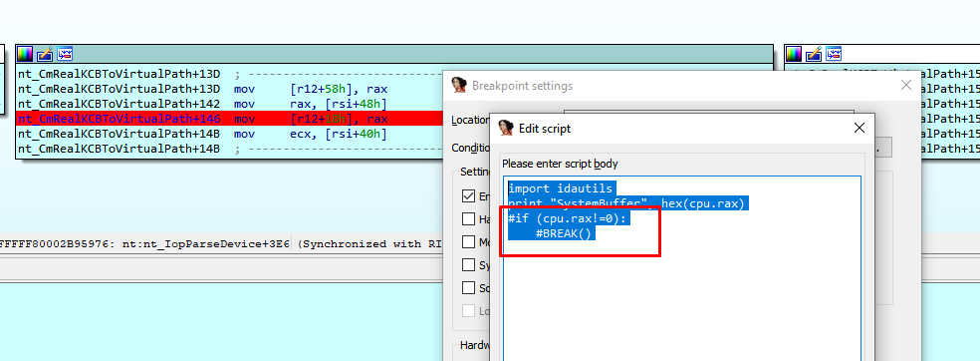This screenshot has width=980, height=361.
Task: Toggle the 'Sy' (Symbolic) checkbox
Action: point(468,264)
